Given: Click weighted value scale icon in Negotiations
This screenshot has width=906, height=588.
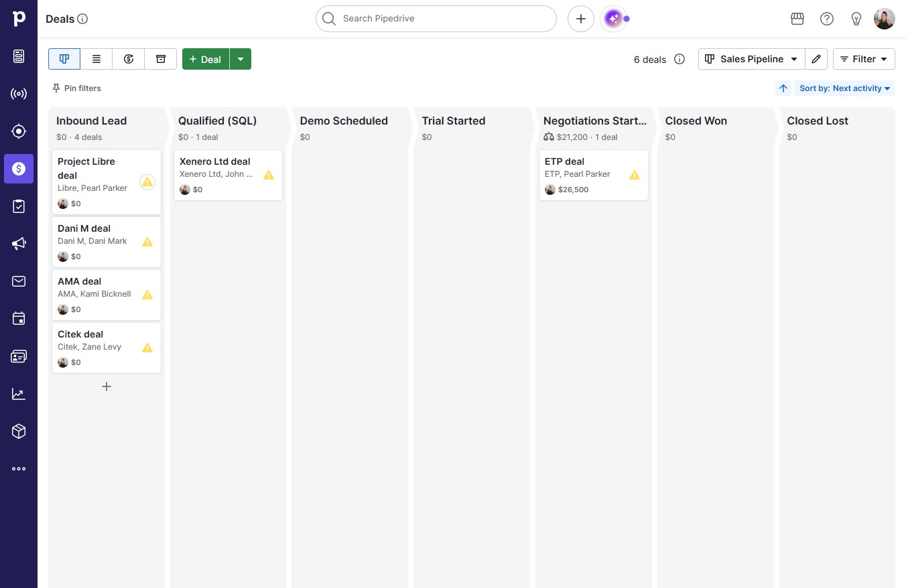Looking at the screenshot, I should 549,137.
